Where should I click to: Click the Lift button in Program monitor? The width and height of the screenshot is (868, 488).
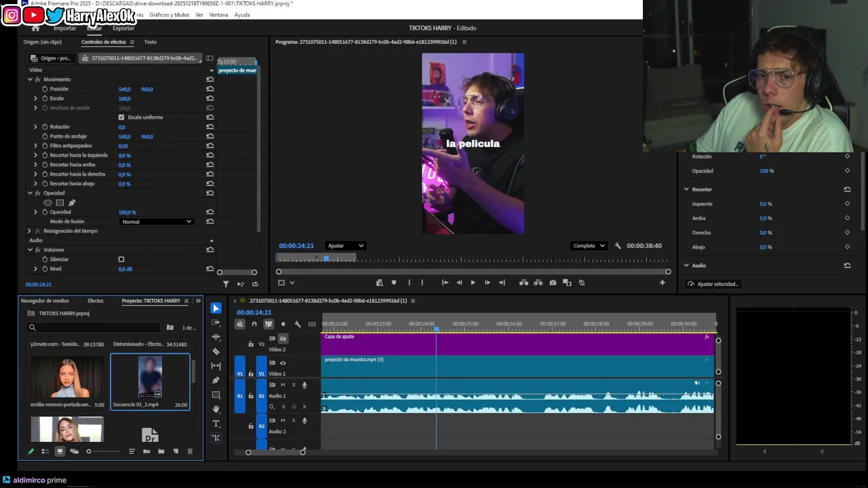click(524, 283)
